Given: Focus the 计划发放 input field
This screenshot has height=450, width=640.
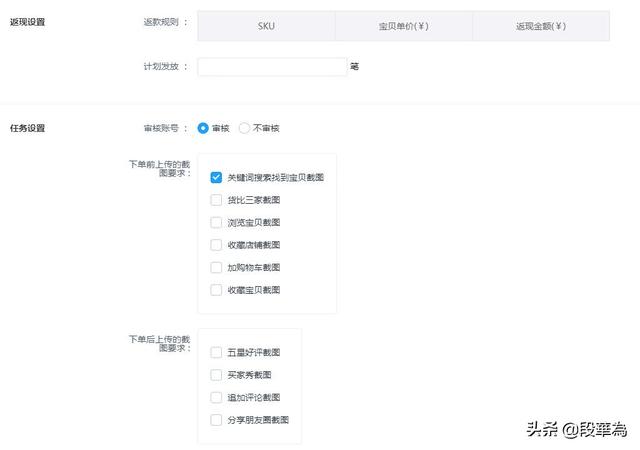Looking at the screenshot, I should tap(272, 67).
